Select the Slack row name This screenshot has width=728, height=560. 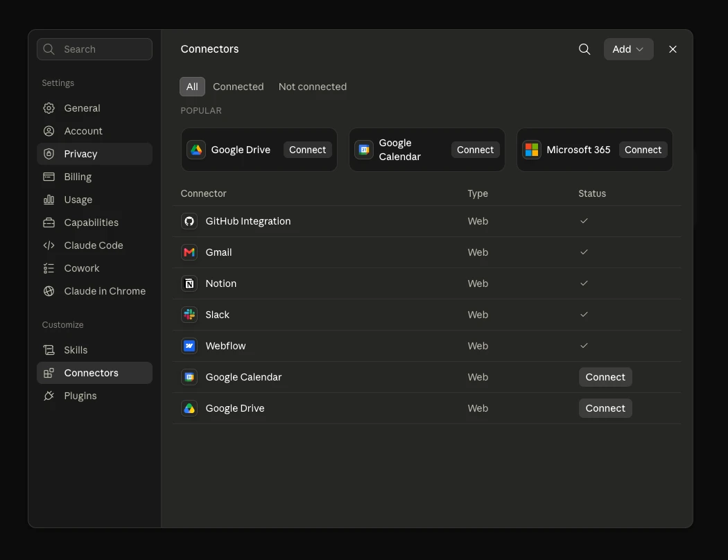coord(217,315)
